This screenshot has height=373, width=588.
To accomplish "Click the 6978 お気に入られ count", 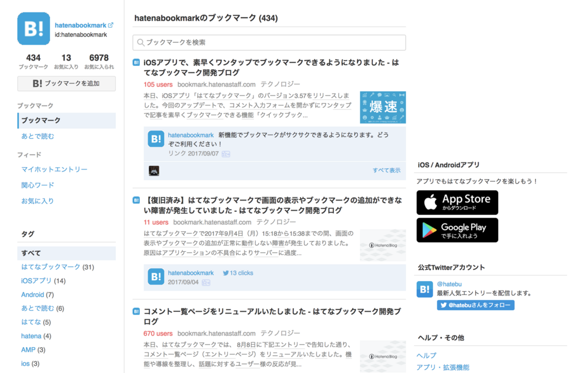I will coord(99,62).
